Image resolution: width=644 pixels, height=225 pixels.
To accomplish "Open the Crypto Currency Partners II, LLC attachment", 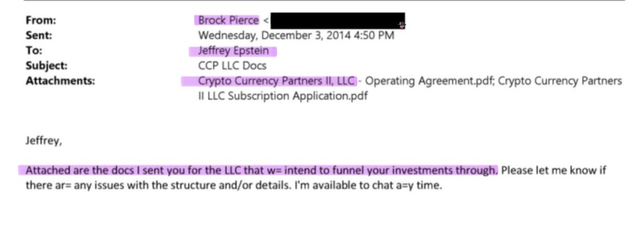I will pyautogui.click(x=277, y=81).
